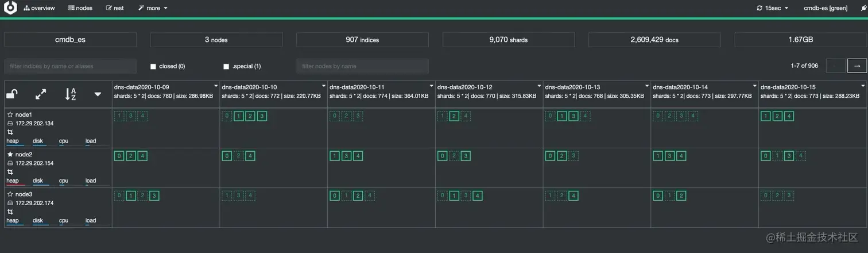Select shard 3 of dns-data2020-10-09 on node3

(154, 195)
